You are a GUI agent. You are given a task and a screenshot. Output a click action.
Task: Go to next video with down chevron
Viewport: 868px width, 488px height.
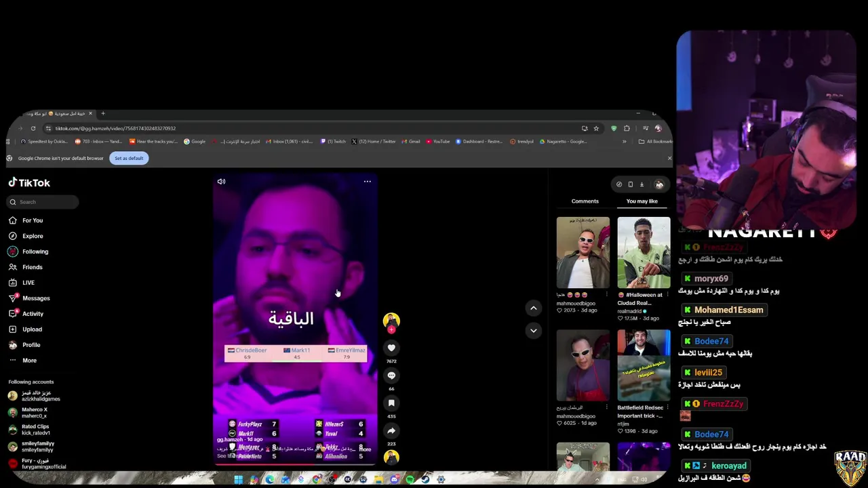click(534, 331)
